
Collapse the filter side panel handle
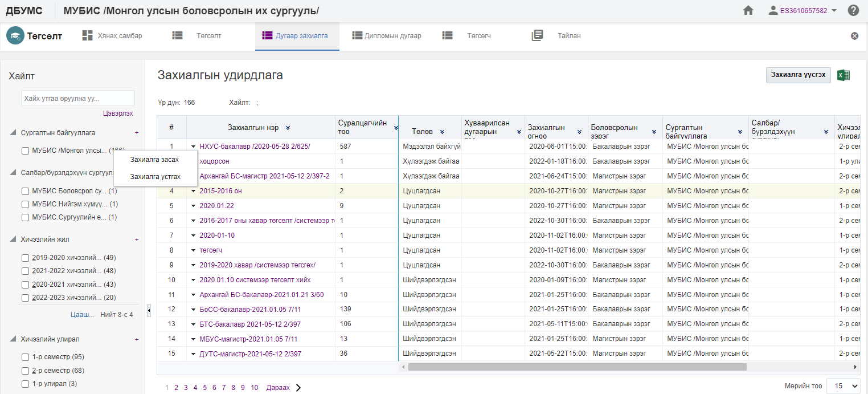coord(149,310)
